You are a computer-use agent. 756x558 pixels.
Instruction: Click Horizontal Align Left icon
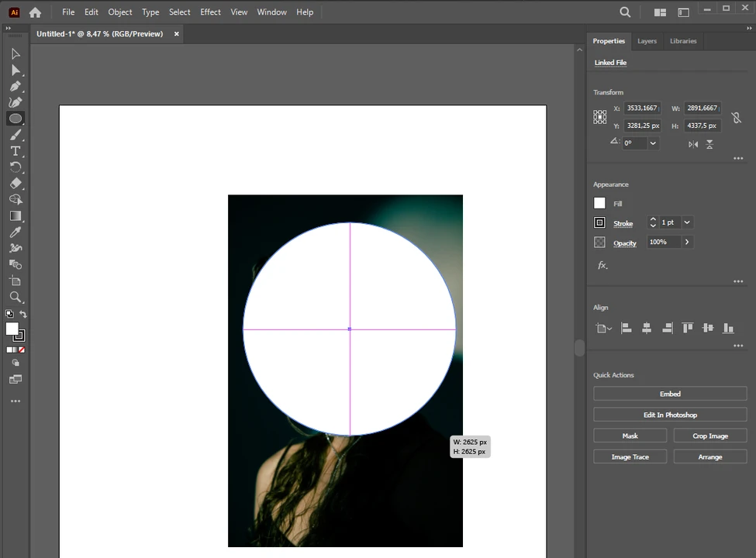pos(627,328)
